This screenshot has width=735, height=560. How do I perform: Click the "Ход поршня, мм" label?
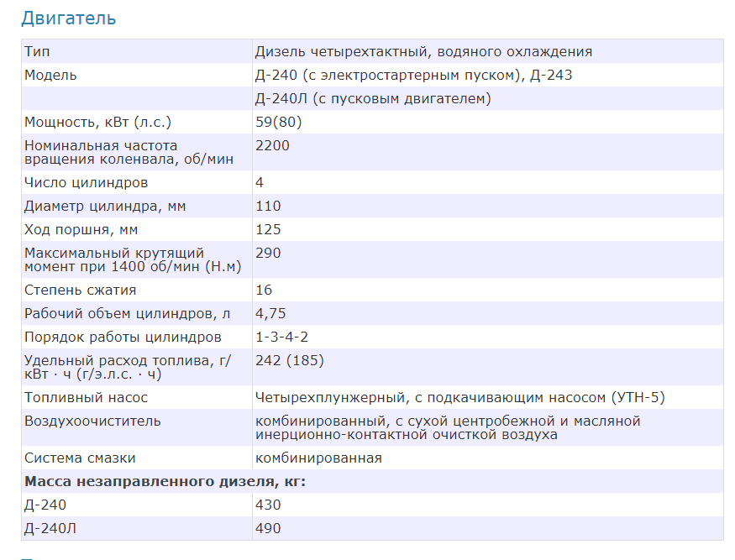coord(81,229)
